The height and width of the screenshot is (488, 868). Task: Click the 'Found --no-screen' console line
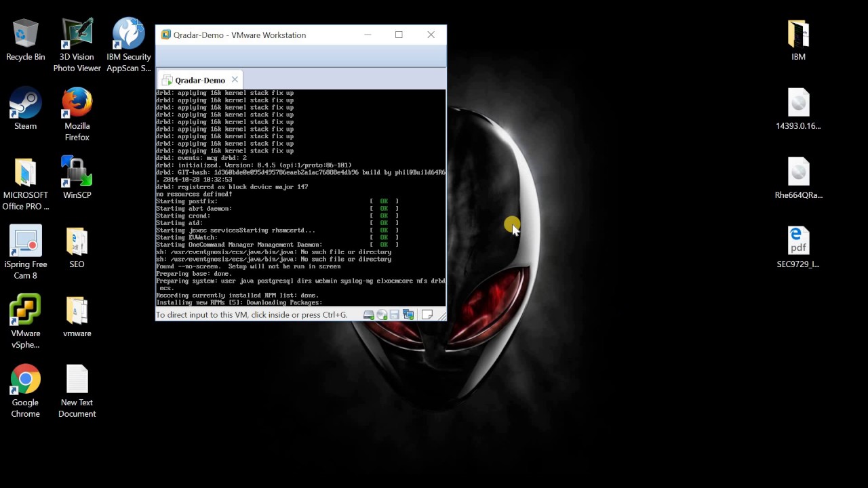tap(248, 266)
